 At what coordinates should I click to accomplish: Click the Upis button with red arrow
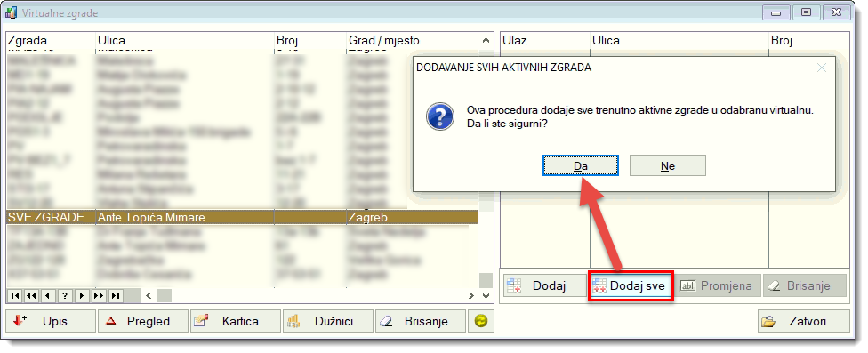tap(51, 321)
